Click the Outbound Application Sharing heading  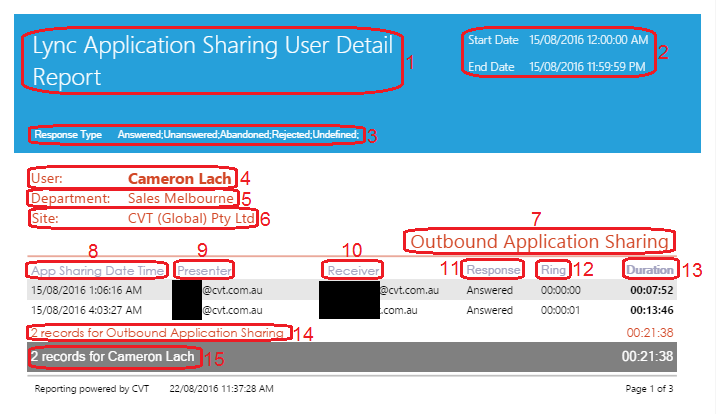pos(539,241)
